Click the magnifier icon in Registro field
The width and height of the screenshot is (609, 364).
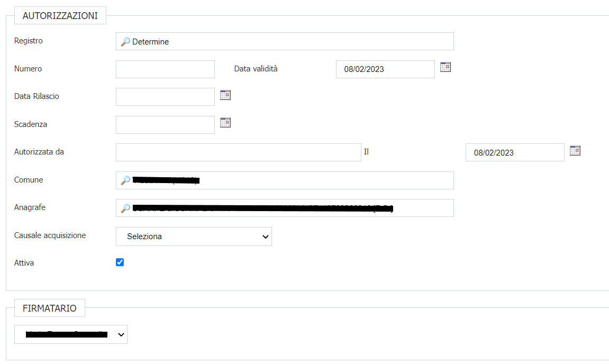point(125,42)
